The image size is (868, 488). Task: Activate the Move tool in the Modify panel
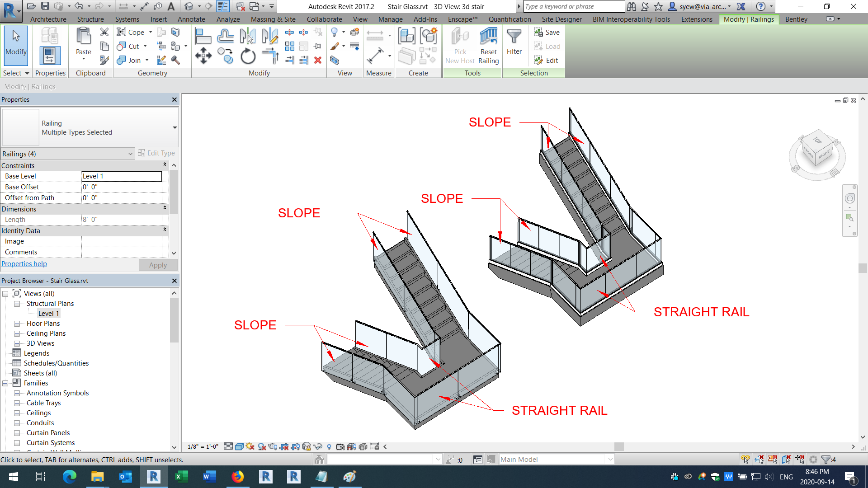(203, 56)
